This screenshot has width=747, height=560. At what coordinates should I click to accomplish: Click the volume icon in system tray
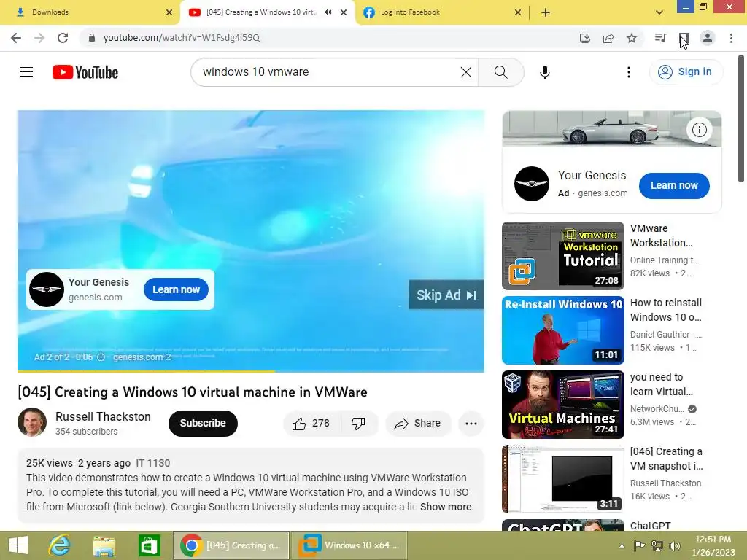pos(675,545)
